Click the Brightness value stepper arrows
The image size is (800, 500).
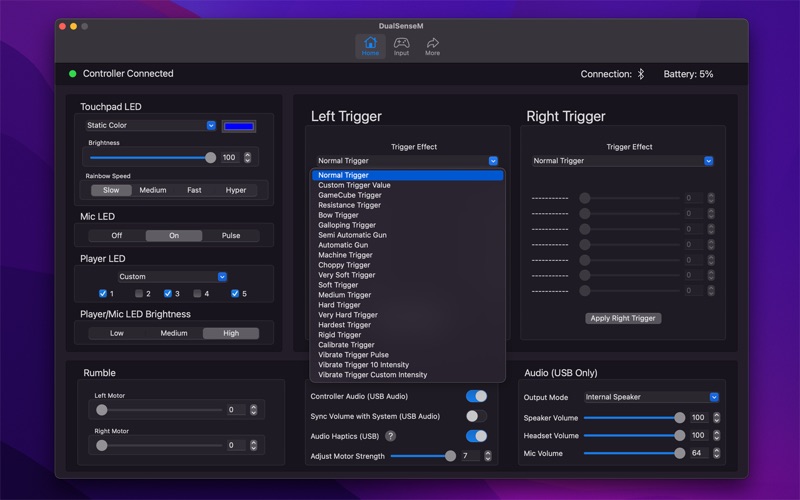coord(247,157)
